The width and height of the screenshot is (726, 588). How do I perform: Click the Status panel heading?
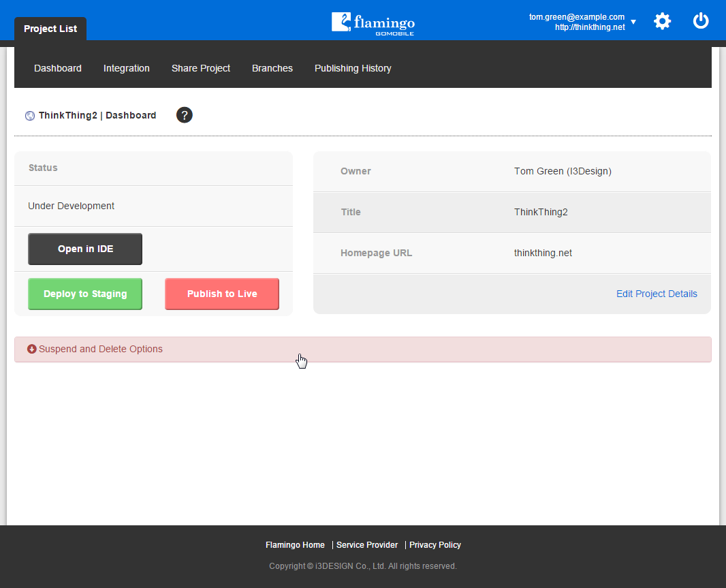43,168
